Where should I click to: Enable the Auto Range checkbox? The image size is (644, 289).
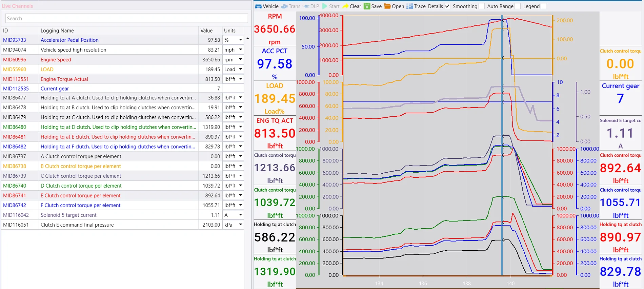pyautogui.click(x=518, y=6)
